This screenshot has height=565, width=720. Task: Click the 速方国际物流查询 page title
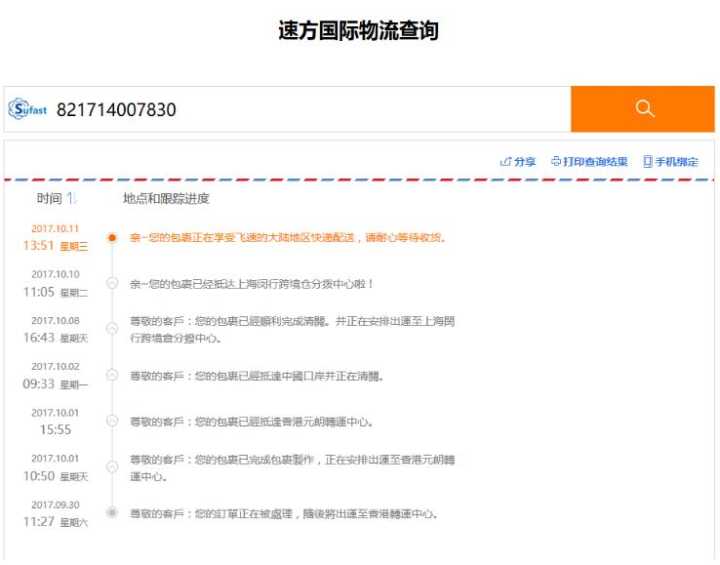point(358,31)
